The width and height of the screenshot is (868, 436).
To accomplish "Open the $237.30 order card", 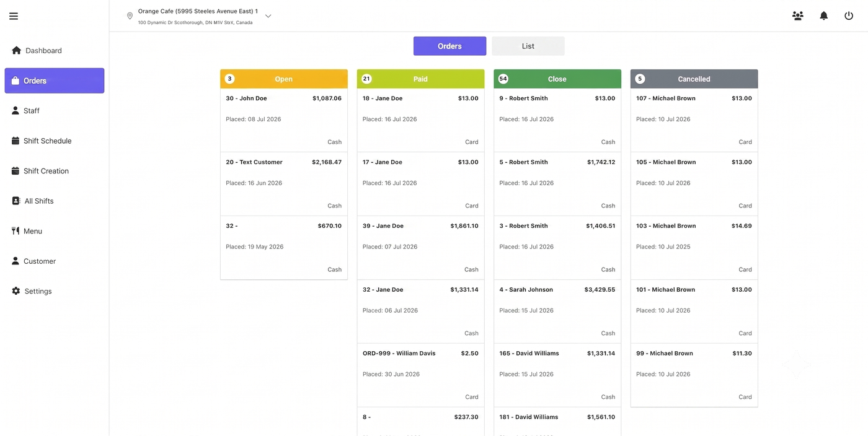I will (420, 422).
